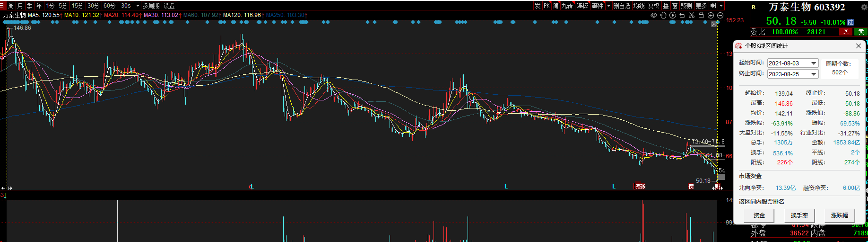Viewport: 868px width, 242px height.
Task: Toggle the padlock lock icon
Action: (701, 15)
